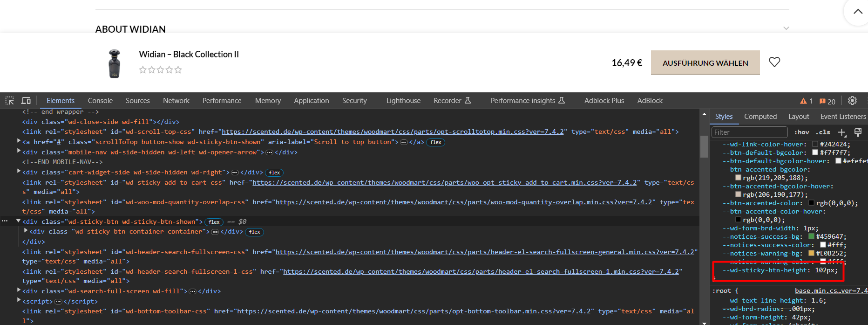The height and width of the screenshot is (325, 868).
Task: Toggle the flex badge on the wd-sticky-btn row
Action: (214, 222)
